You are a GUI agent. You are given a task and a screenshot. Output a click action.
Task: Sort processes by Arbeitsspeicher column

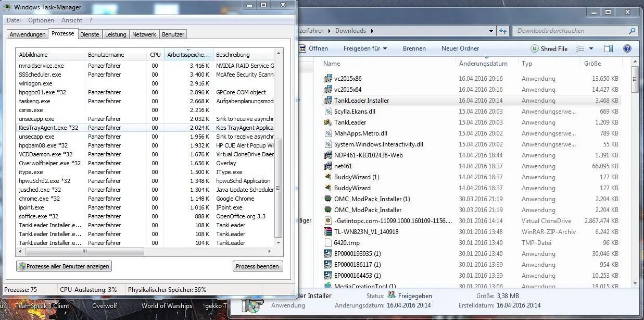point(188,55)
